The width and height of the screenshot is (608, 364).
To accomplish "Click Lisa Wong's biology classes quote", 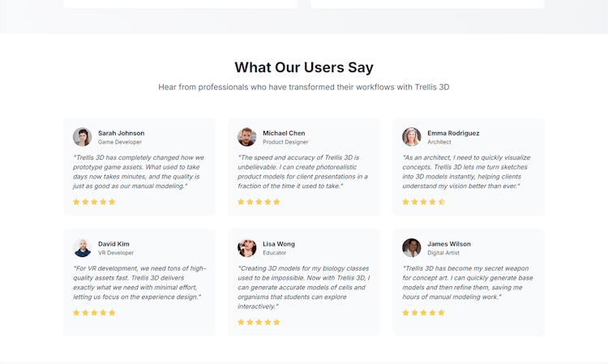I will [303, 287].
